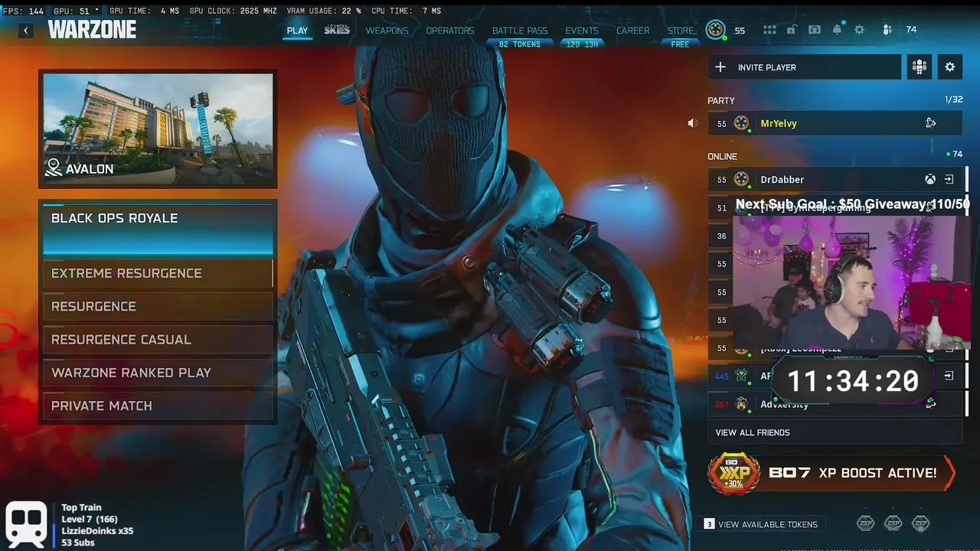Click the ONLINE section header
The image size is (980, 551).
[722, 156]
